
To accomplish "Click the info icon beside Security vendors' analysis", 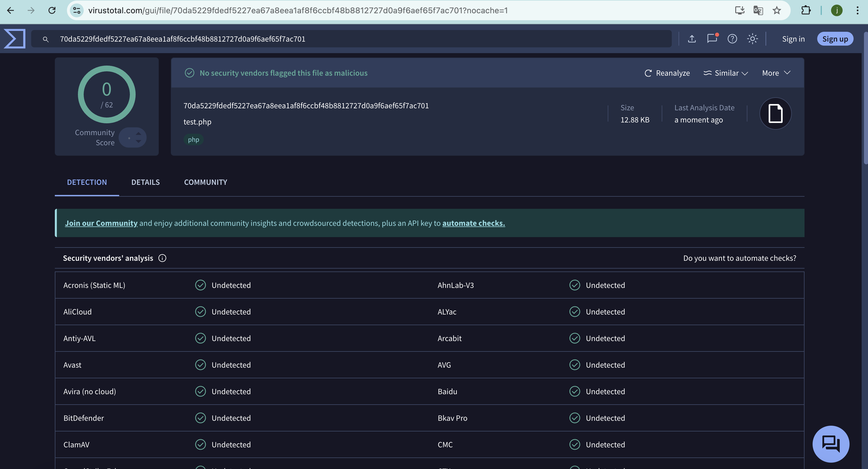I will (x=162, y=258).
